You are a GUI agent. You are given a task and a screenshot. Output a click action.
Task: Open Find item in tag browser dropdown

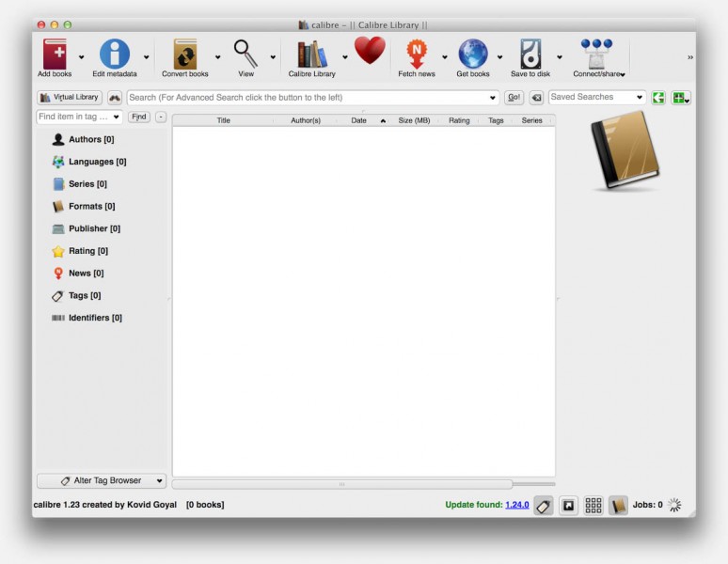click(x=116, y=117)
